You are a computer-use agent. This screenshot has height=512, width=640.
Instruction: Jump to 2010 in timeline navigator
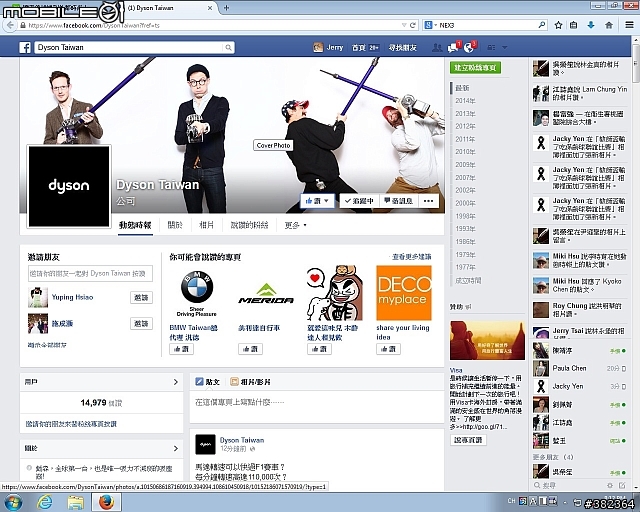click(x=465, y=152)
